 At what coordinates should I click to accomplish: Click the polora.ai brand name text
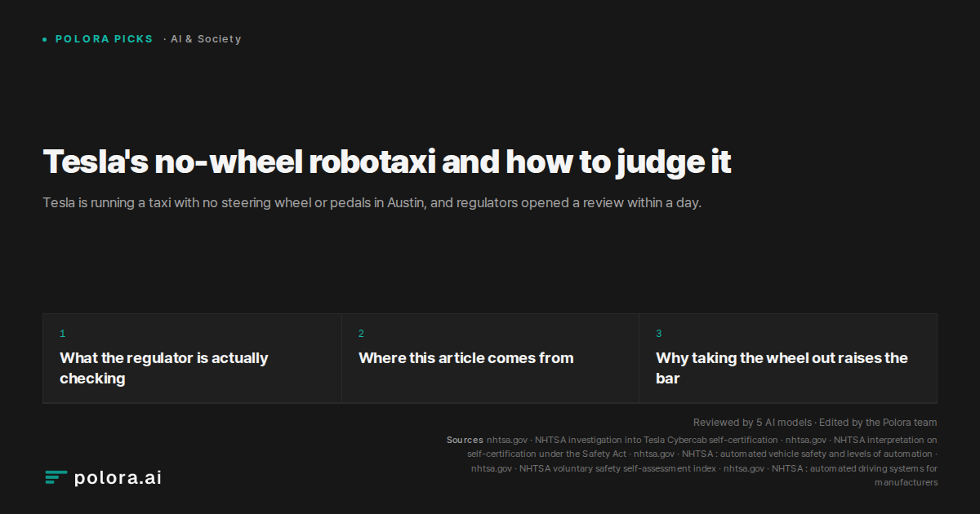tap(118, 478)
